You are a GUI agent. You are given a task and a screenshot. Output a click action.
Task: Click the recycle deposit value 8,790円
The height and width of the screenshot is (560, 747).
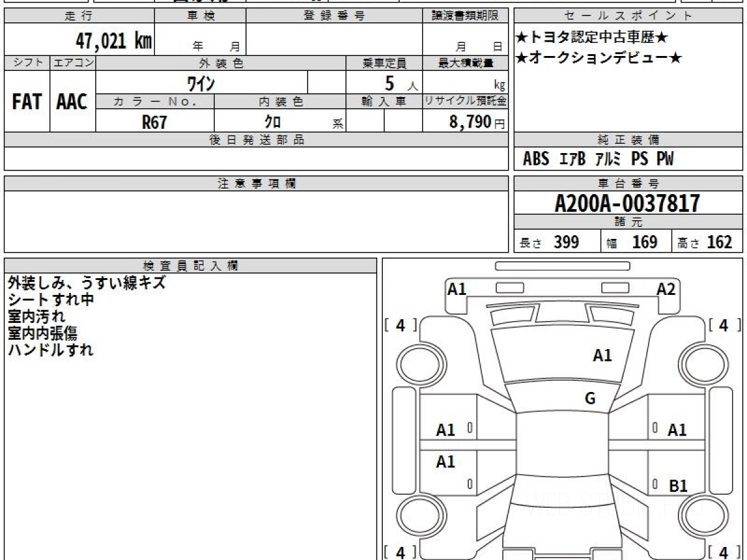pyautogui.click(x=477, y=122)
